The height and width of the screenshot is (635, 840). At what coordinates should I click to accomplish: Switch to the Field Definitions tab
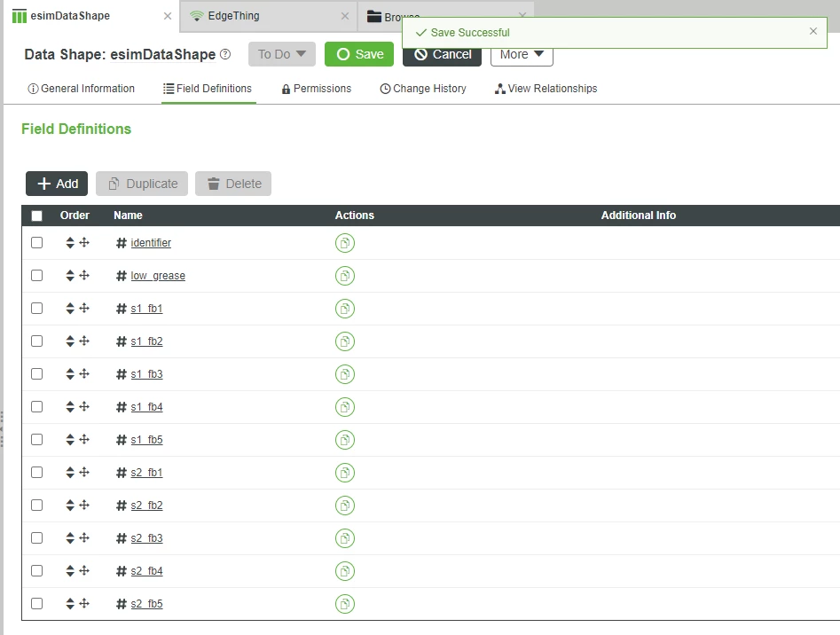pyautogui.click(x=208, y=89)
